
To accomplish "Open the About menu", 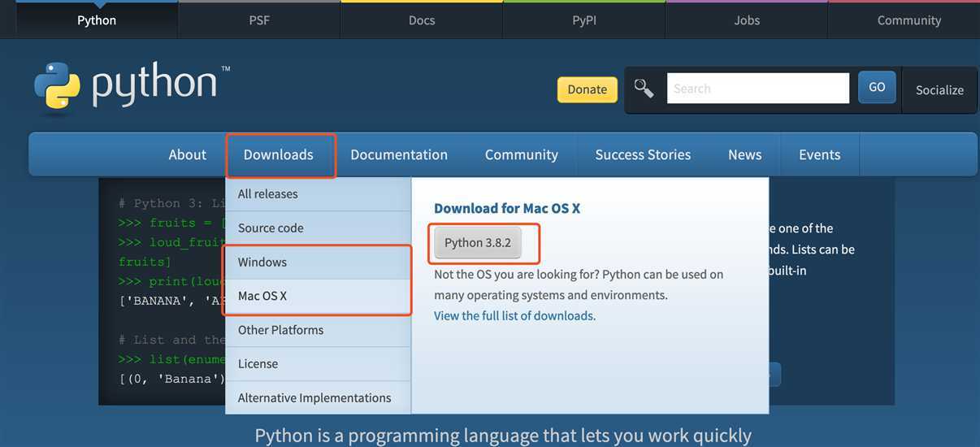I will pos(188,154).
